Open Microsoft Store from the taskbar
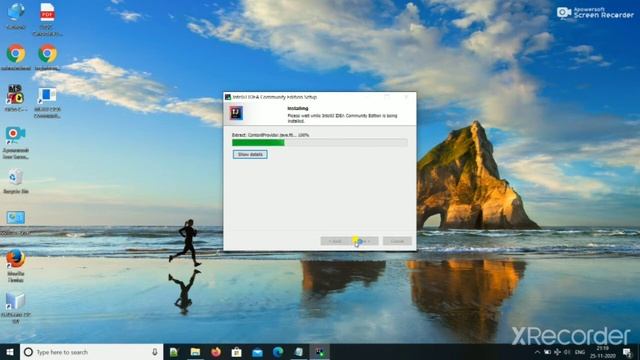 click(x=237, y=352)
